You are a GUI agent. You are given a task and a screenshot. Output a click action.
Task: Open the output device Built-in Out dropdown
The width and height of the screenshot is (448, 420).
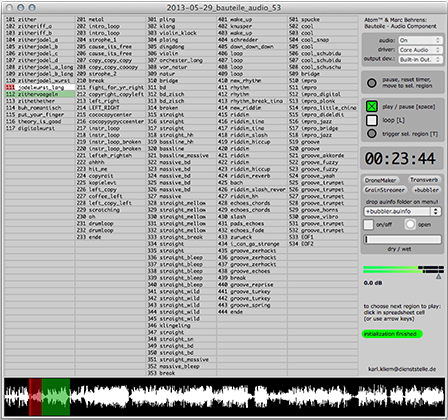tap(420, 60)
